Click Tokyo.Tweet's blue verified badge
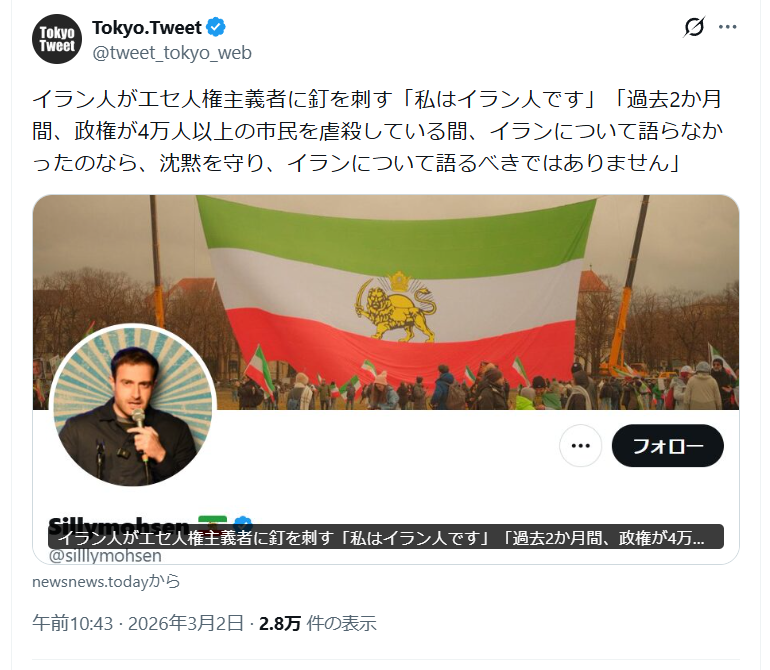The width and height of the screenshot is (770, 670). point(216,28)
